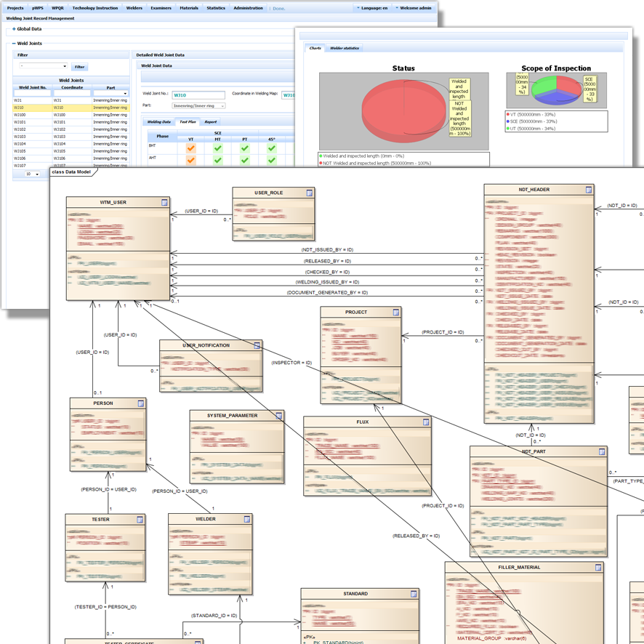Click the WELDER entity icon
Screen dimensions: 644x644
click(247, 520)
